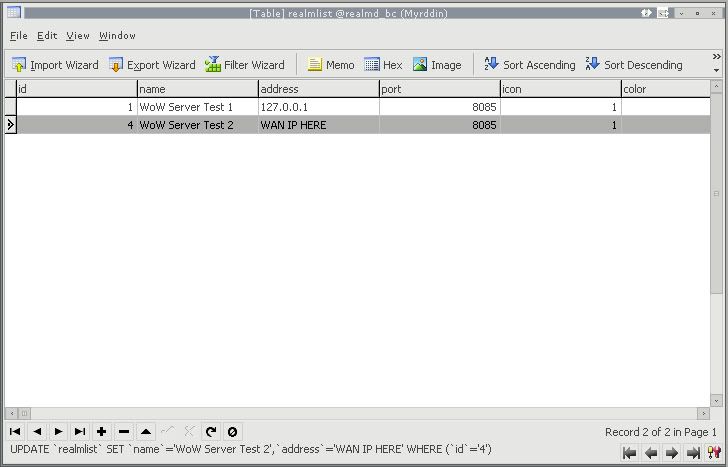The width and height of the screenshot is (728, 467).
Task: Open page settings tools icon
Action: (714, 453)
